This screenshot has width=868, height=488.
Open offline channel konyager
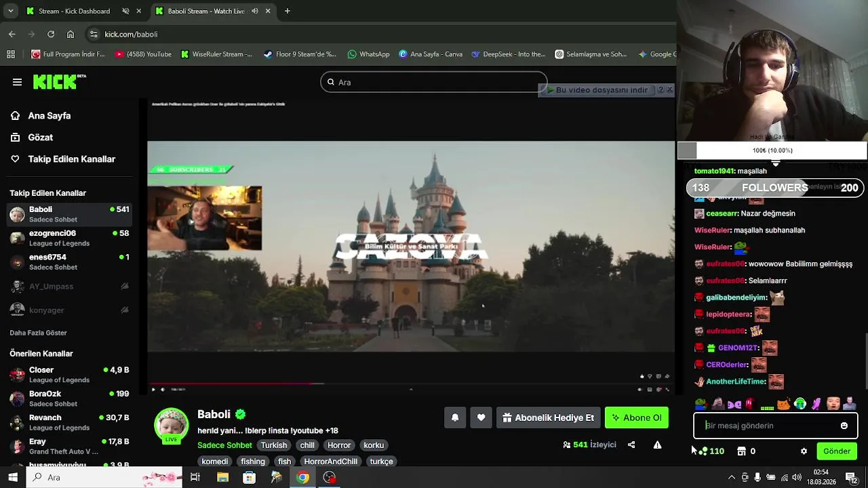coord(69,310)
